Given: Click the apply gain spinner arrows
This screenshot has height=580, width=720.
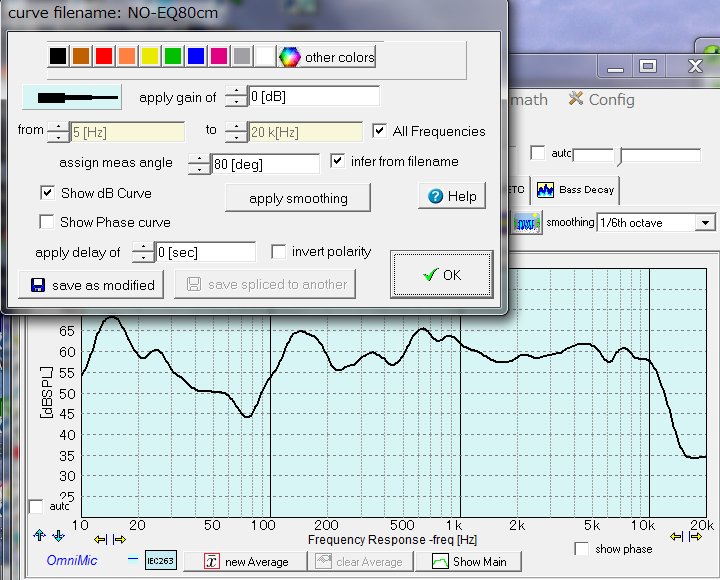Looking at the screenshot, I should (x=234, y=97).
